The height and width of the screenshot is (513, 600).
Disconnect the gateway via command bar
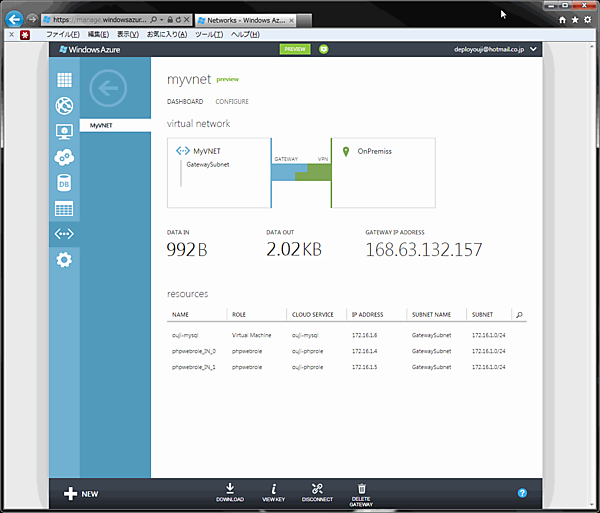[317, 492]
